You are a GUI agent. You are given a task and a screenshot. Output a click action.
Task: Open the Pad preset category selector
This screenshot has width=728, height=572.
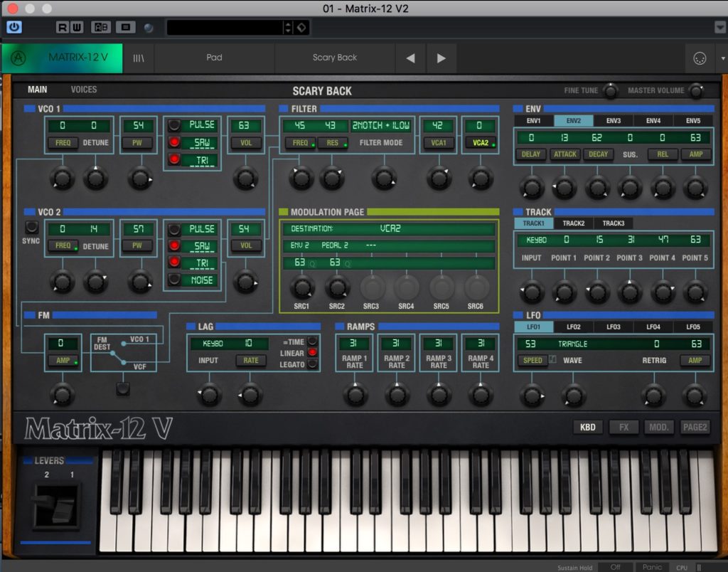coord(214,58)
